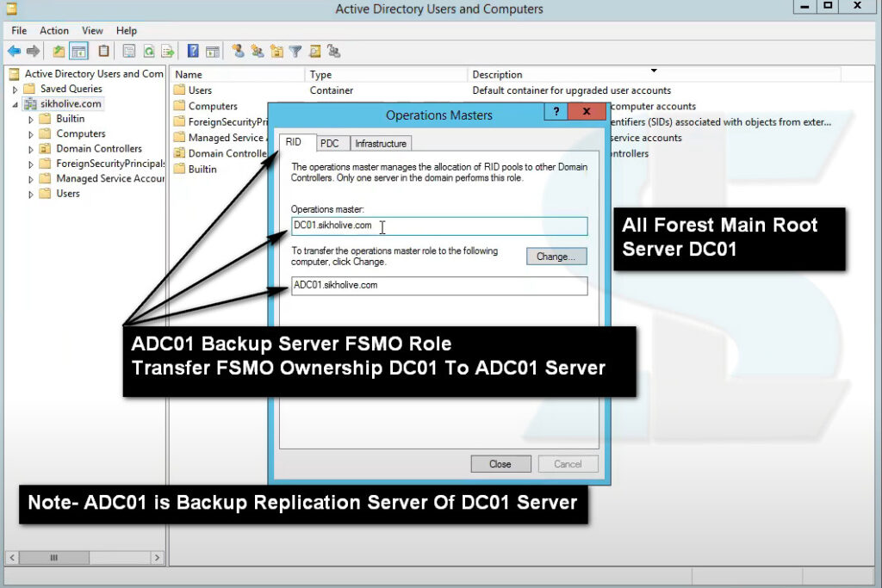Click the Export List toolbar icon
The width and height of the screenshot is (882, 588).
coord(168,52)
